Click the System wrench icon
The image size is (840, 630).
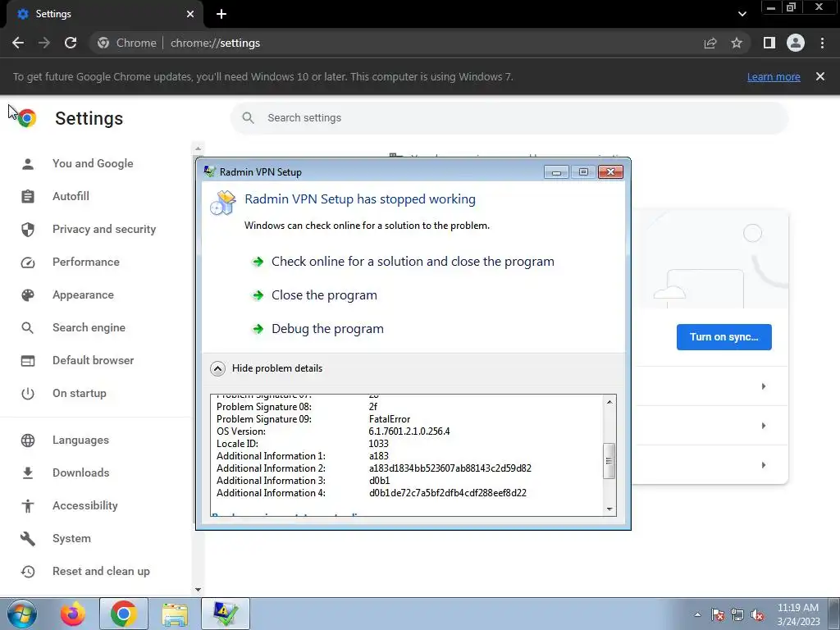pos(28,538)
